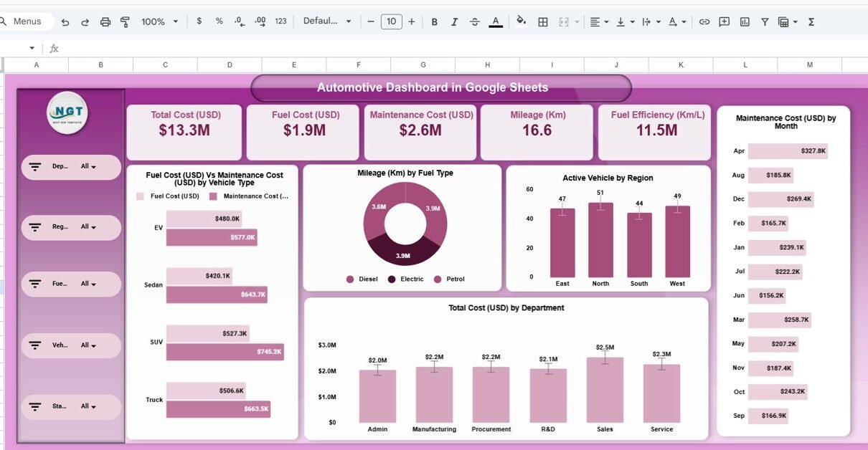Open the Department filter All dropdown
Image resolution: width=868 pixels, height=450 pixels.
click(88, 166)
